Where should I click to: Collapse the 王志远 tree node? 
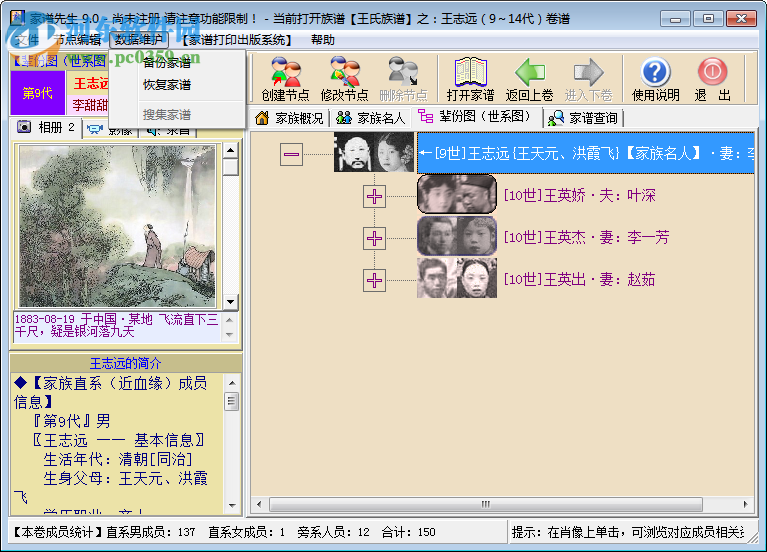pos(291,154)
